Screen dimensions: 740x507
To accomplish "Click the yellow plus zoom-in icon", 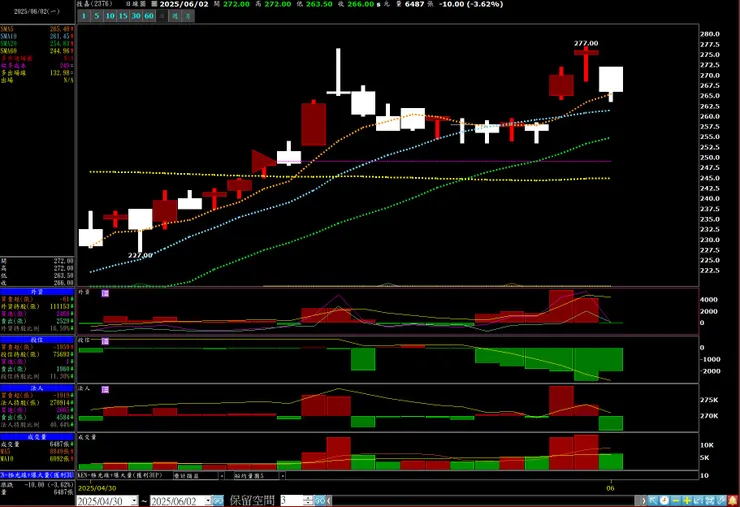I will tap(687, 500).
